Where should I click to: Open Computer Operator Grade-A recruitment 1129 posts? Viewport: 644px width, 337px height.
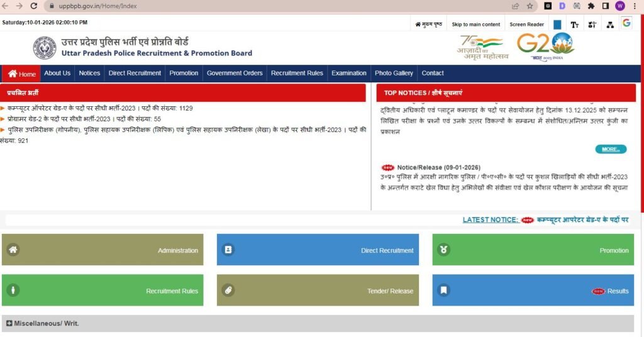(100, 108)
